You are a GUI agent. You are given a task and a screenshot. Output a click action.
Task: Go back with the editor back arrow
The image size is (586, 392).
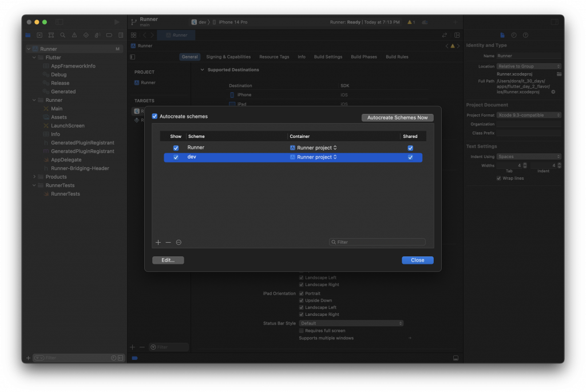tap(145, 35)
